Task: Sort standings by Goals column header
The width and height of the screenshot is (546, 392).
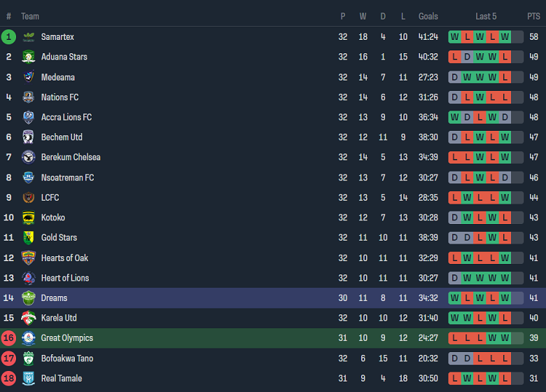Action: pos(428,16)
